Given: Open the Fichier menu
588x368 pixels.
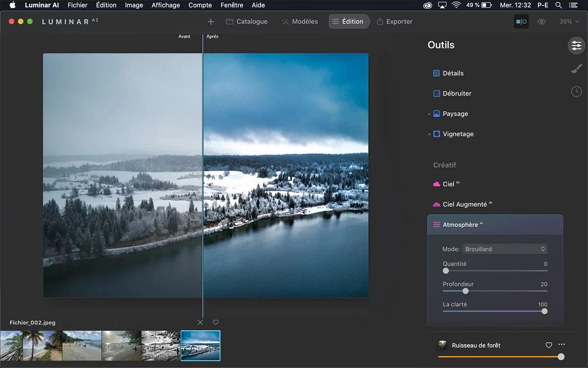Looking at the screenshot, I should (x=77, y=5).
